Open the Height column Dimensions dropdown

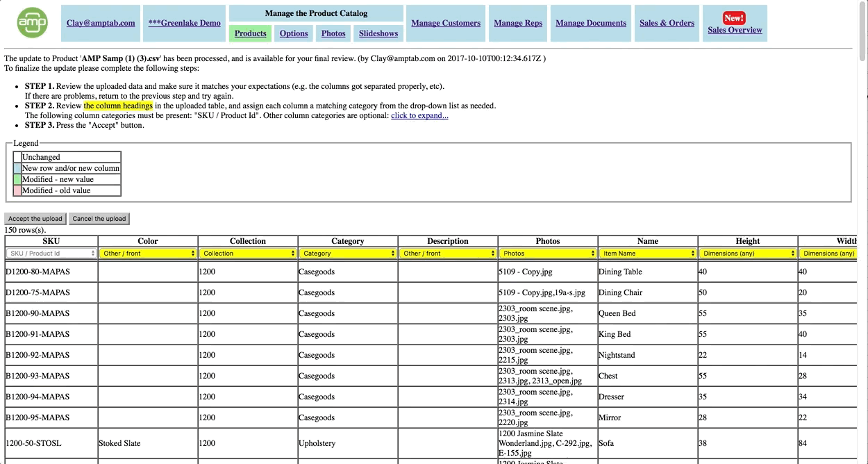[x=748, y=254]
